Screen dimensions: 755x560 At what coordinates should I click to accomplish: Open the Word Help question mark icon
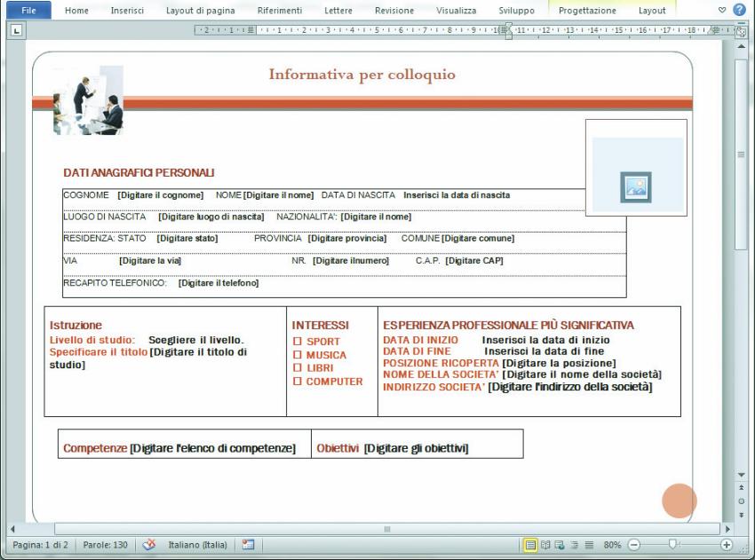[x=739, y=11]
